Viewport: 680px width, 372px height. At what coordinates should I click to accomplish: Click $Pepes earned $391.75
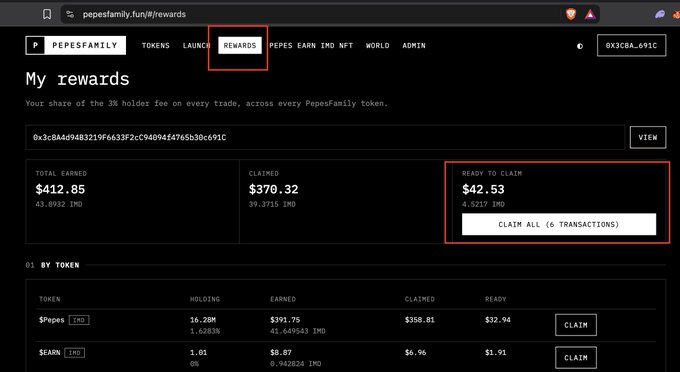[285, 320]
